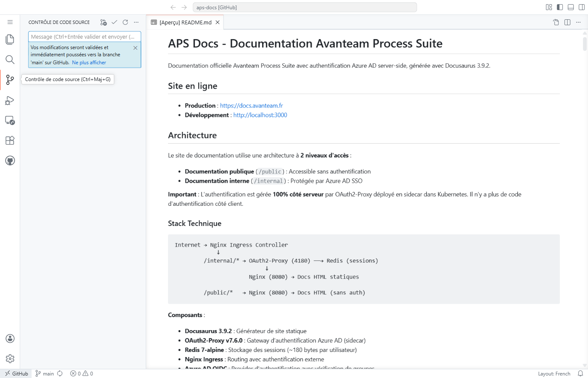Screen dimensions: 588x378
Task: Open Run and Debug view
Action: coord(10,100)
